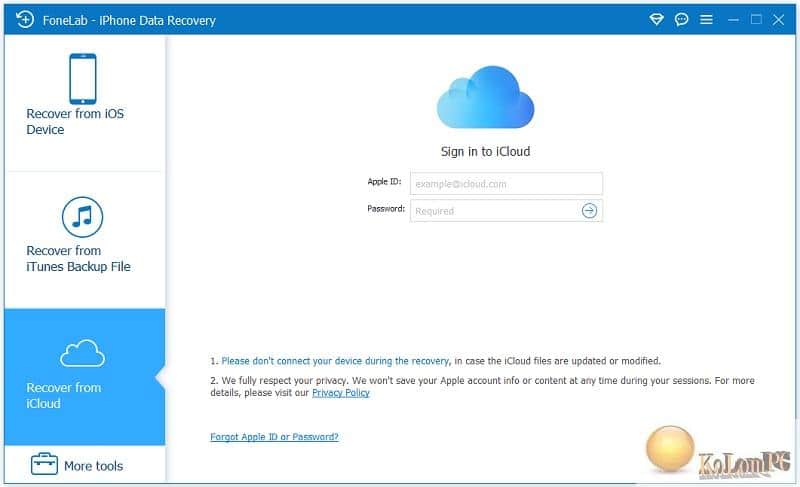Click the 'We fully respect your privacy' note
Screen dimensions: 800x487
[482, 387]
